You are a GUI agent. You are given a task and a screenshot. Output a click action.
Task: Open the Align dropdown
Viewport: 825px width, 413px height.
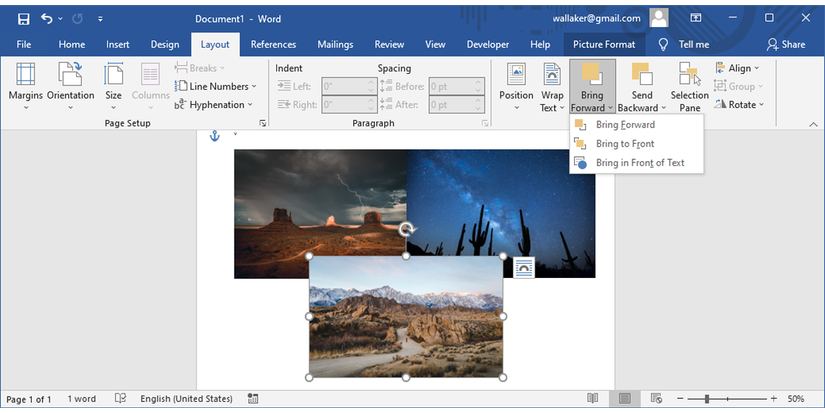(x=737, y=68)
